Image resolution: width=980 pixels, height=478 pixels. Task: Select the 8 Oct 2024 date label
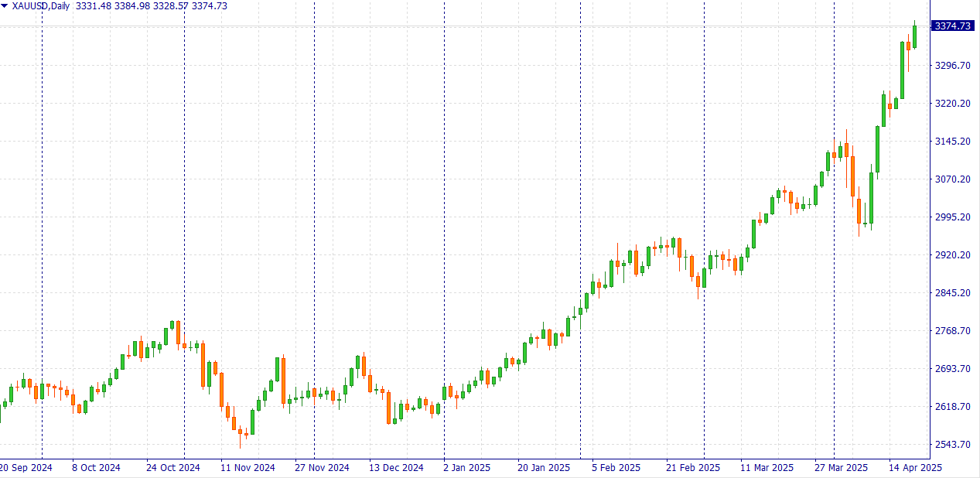(x=96, y=468)
